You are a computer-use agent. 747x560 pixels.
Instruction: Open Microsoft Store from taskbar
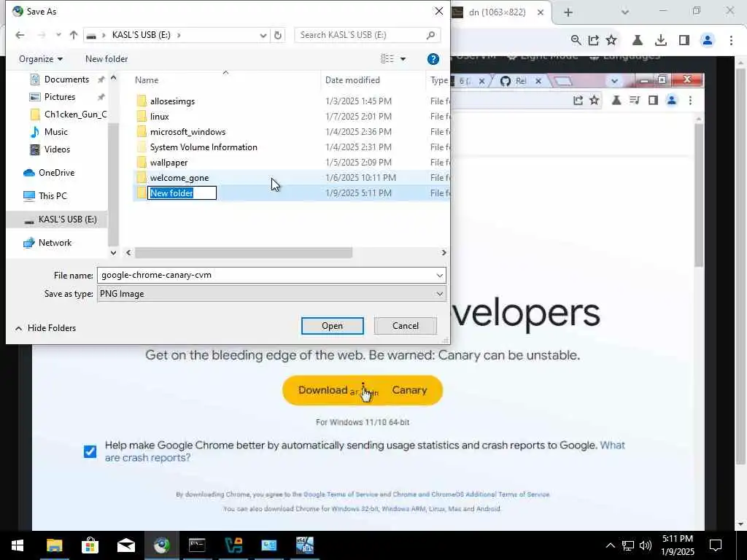(x=90, y=545)
